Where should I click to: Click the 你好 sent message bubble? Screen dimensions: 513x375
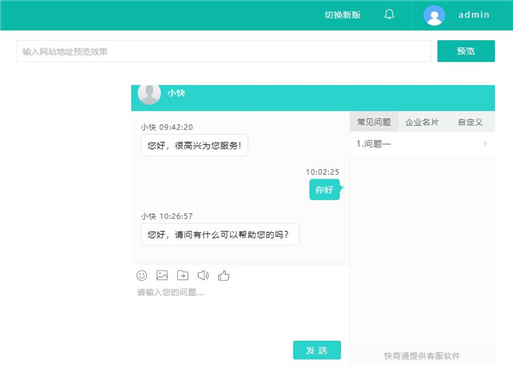[x=325, y=190]
